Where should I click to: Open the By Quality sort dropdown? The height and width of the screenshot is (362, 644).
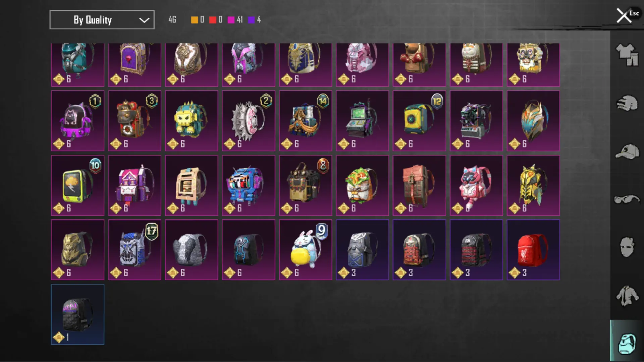[102, 20]
